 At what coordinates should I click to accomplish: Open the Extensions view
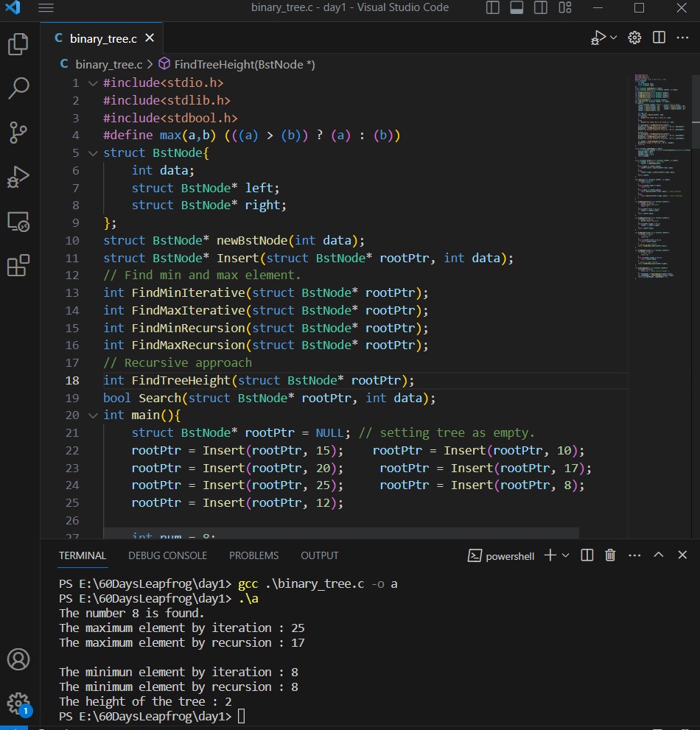(18, 266)
